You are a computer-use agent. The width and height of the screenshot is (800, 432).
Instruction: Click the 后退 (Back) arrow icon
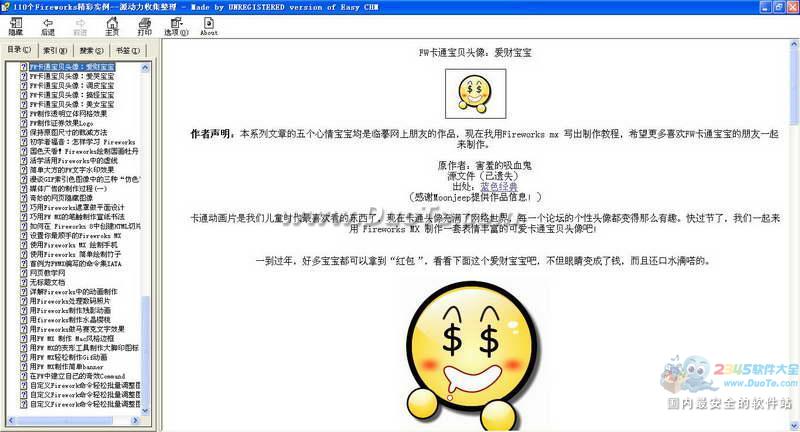tap(48, 26)
